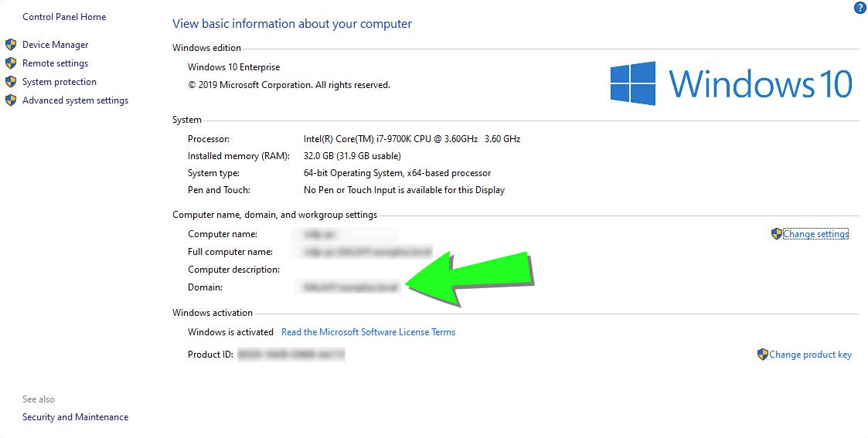Click the Product ID label
Screen dimensions: 868x438
210,355
